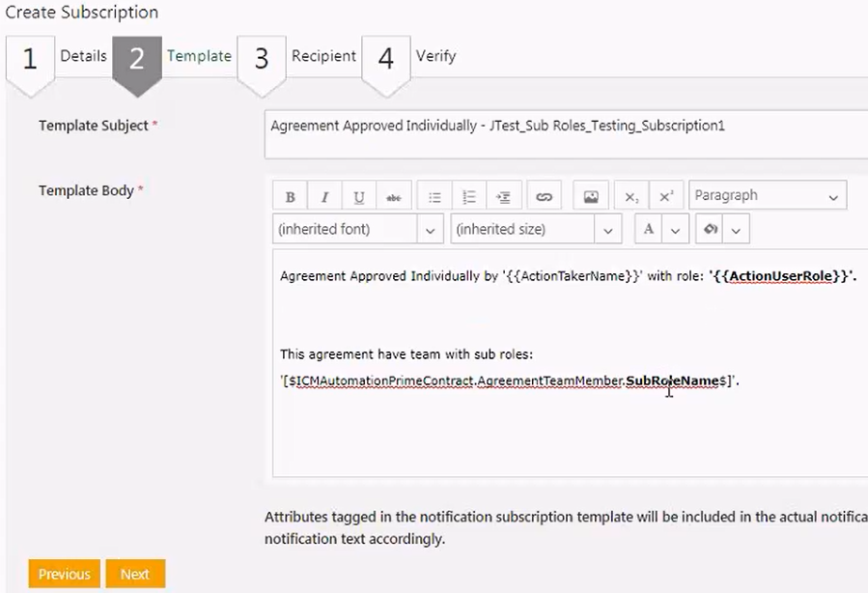868x593 pixels.
Task: Apply strikethrough formatting
Action: pyautogui.click(x=394, y=197)
